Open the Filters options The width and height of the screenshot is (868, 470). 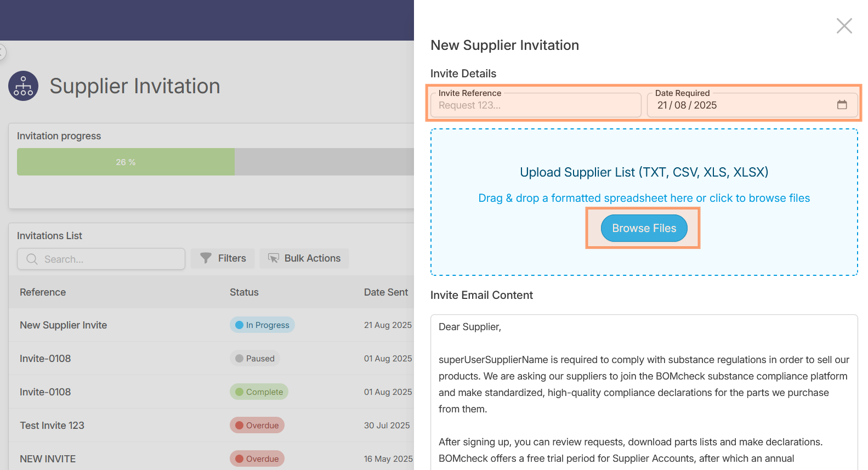click(x=223, y=258)
